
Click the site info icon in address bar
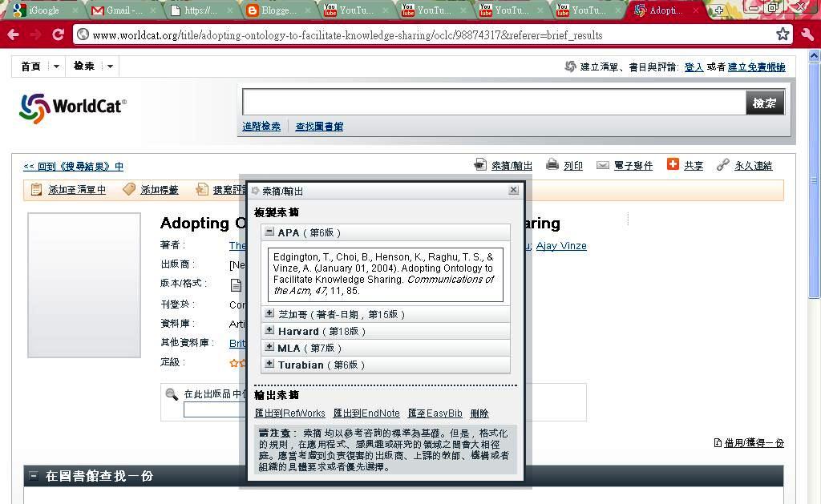pyautogui.click(x=83, y=34)
